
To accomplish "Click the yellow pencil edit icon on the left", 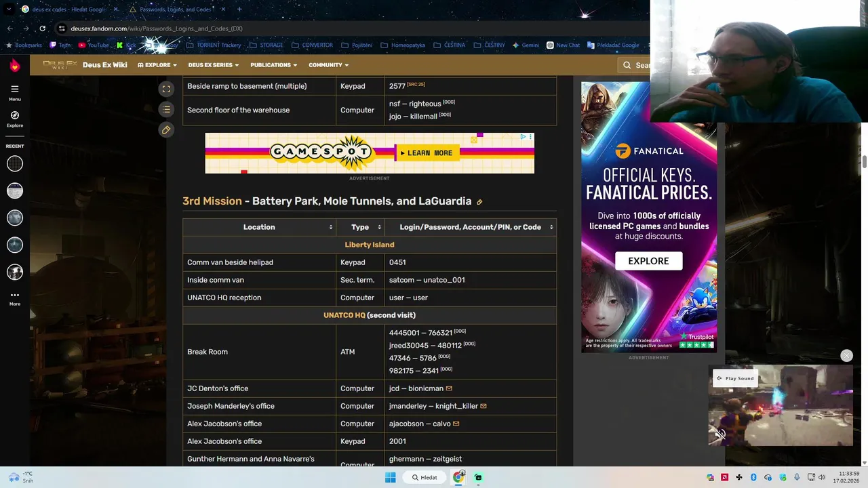I will click(x=166, y=129).
